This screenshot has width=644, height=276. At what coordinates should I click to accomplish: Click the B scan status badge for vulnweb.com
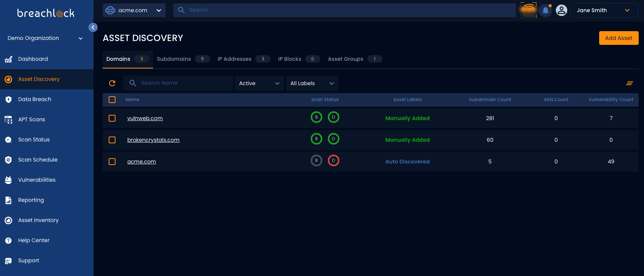[x=316, y=117]
